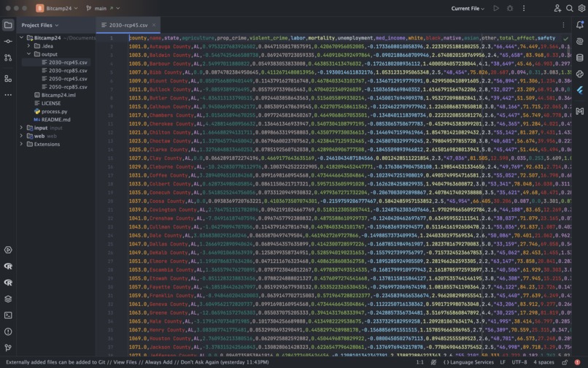Open Search Everywhere magnifier
The width and height of the screenshot is (588, 368).
tap(570, 8)
